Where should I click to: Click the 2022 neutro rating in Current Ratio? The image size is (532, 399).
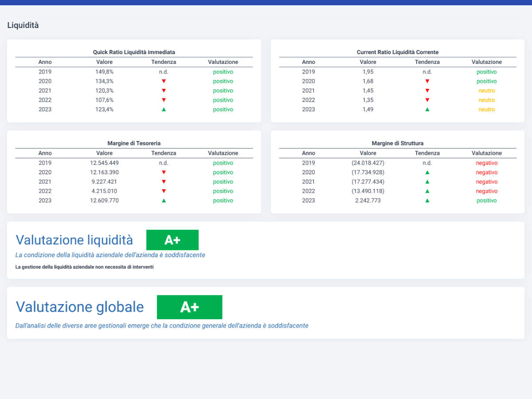(x=487, y=100)
